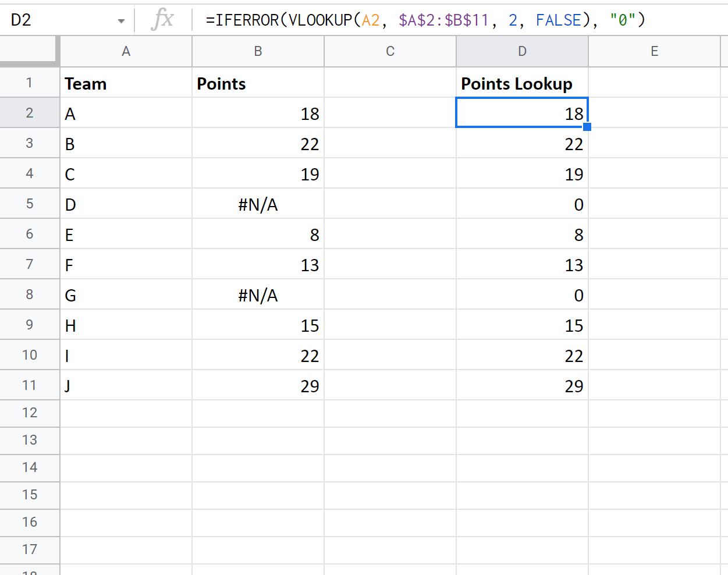Click the fx function icon

pyautogui.click(x=162, y=20)
